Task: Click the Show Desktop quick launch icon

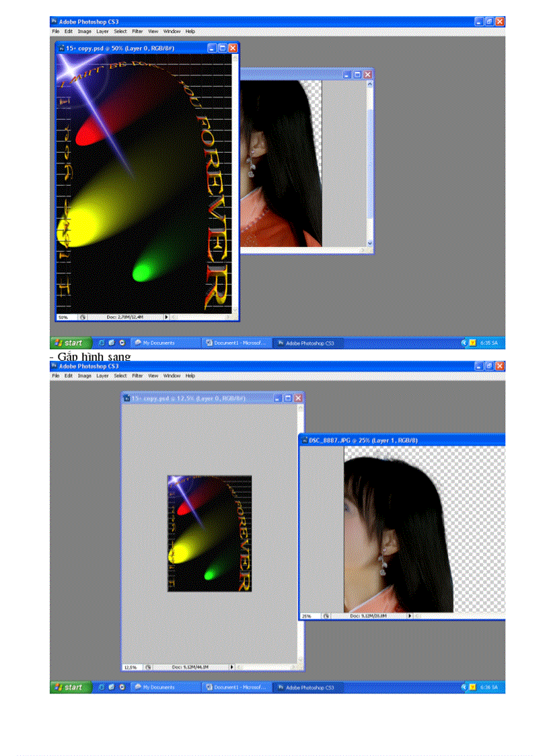Action: click(x=102, y=343)
